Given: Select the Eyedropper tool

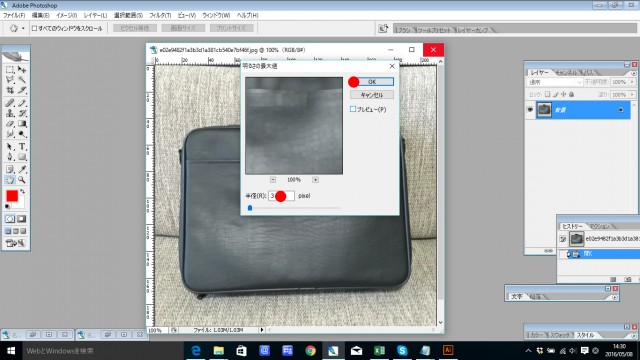Looking at the screenshot, I should tap(22, 169).
